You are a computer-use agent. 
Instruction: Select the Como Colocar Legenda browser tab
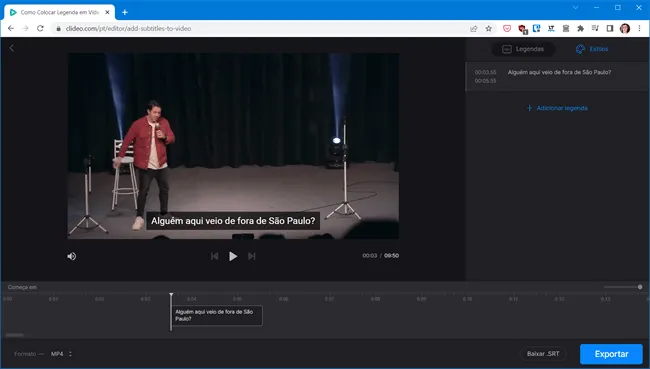click(x=59, y=12)
